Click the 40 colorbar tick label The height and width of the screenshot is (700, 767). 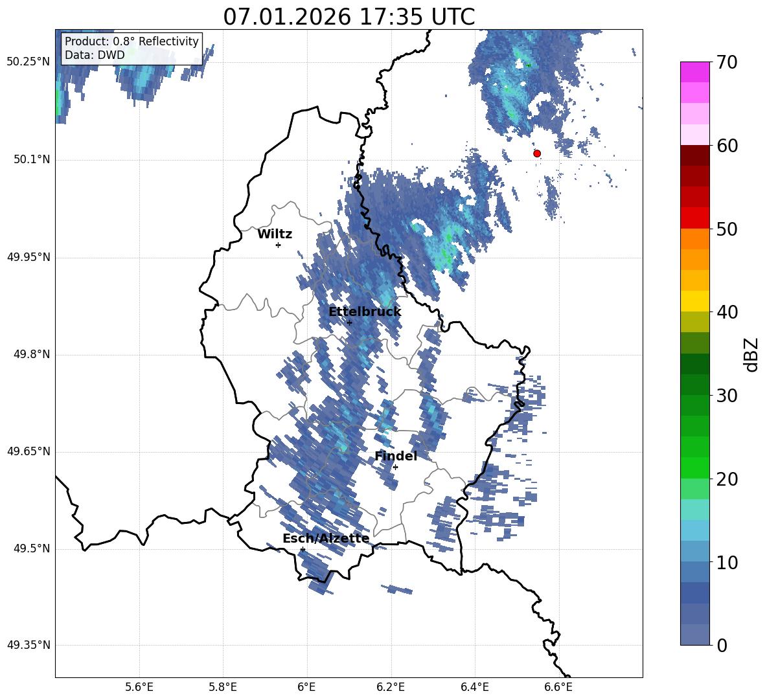click(x=727, y=312)
